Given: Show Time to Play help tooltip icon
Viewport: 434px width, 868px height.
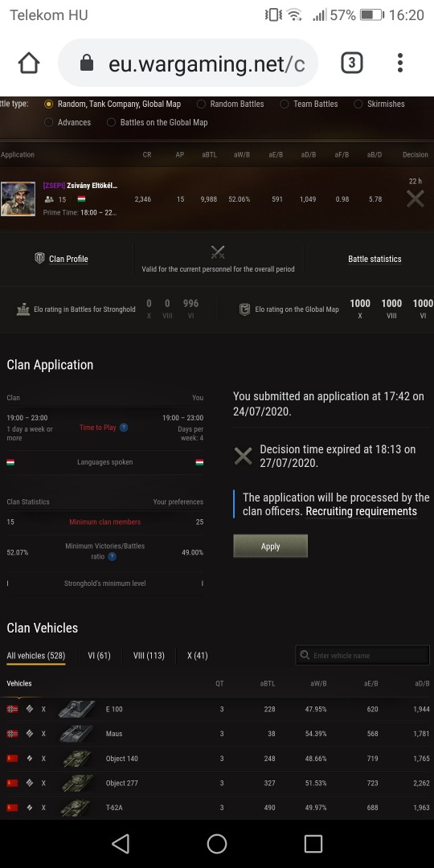Looking at the screenshot, I should (124, 428).
